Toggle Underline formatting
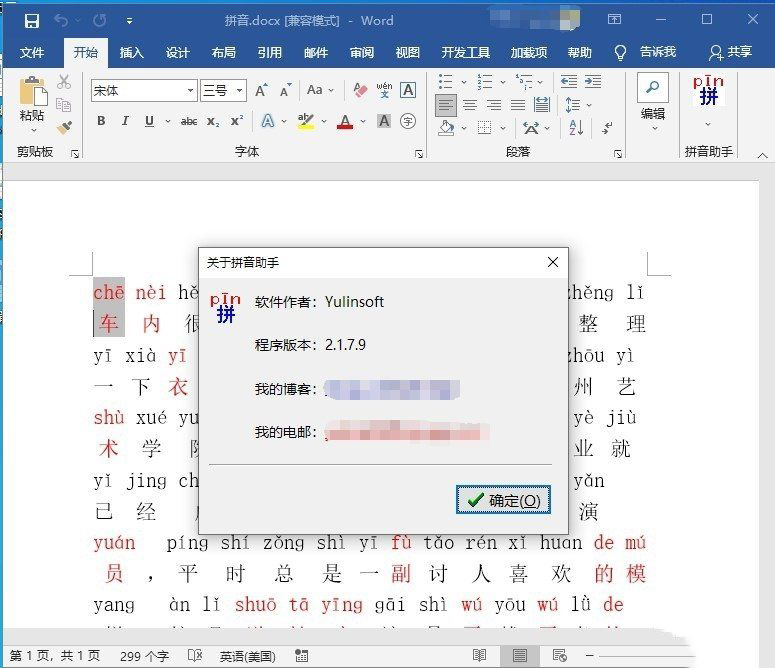 [149, 121]
